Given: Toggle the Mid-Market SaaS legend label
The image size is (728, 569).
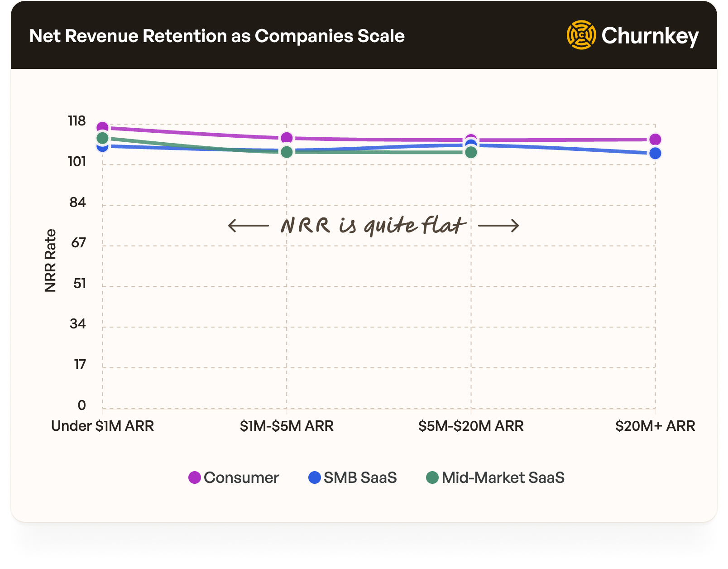Looking at the screenshot, I should (x=503, y=477).
